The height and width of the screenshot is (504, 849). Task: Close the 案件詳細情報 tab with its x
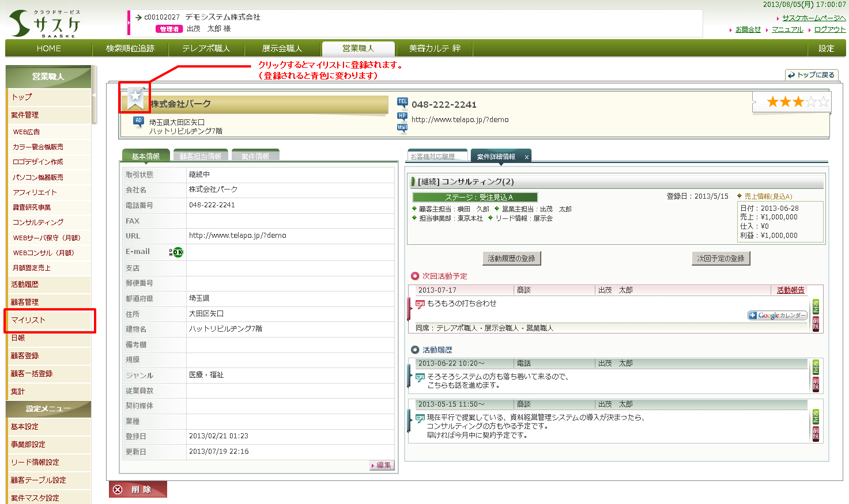point(526,157)
